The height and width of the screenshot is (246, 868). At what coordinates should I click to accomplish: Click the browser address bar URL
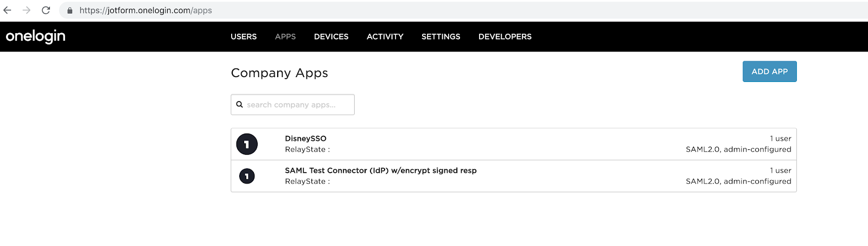145,10
